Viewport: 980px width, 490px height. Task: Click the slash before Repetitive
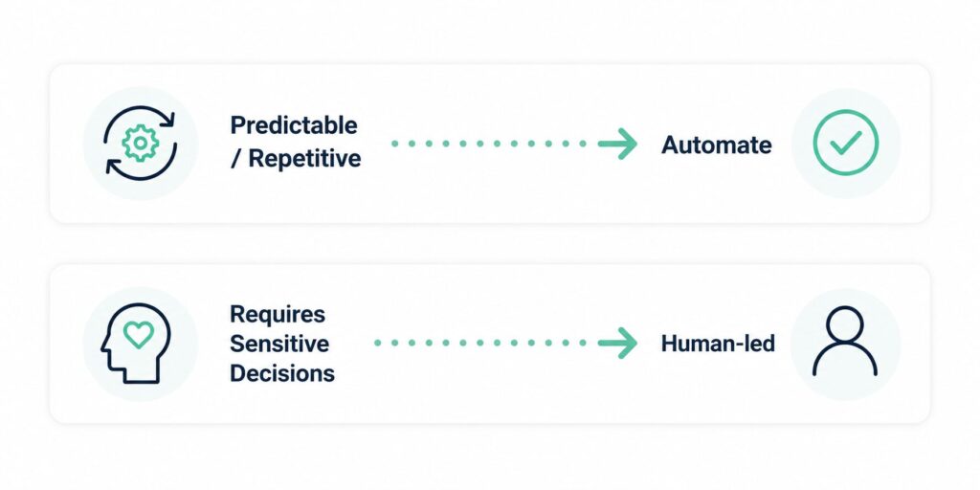coord(235,158)
